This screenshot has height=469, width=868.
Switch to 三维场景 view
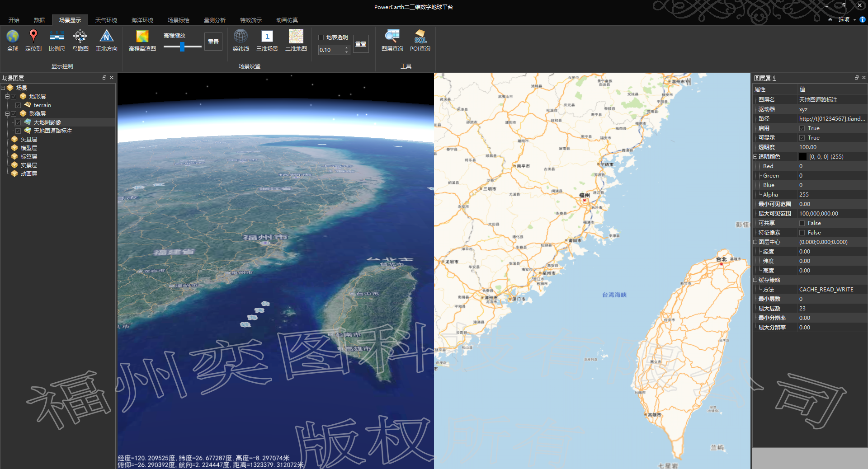tap(267, 36)
